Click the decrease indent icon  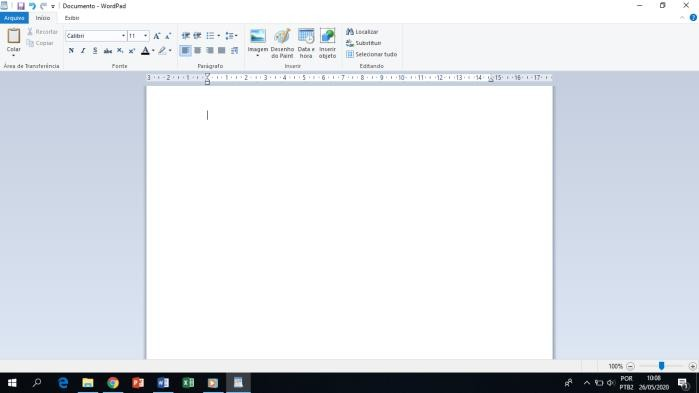185,36
